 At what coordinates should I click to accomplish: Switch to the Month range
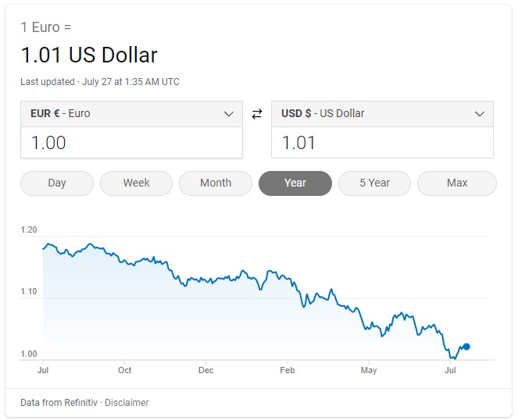click(216, 183)
